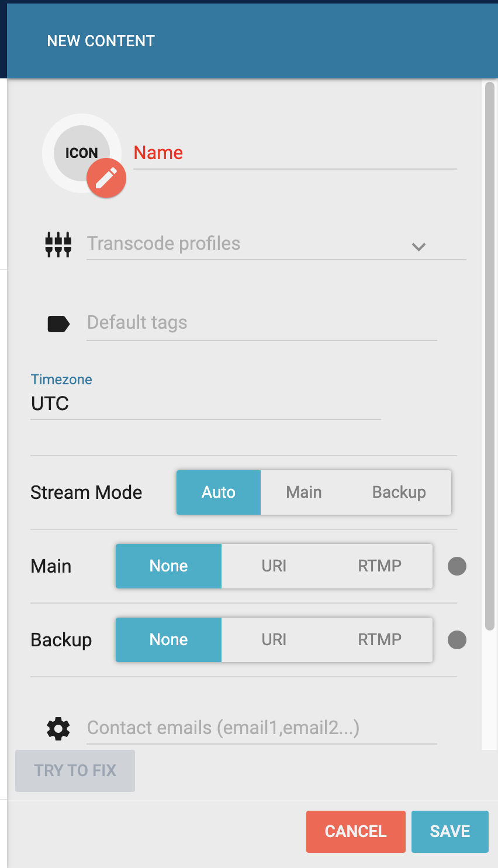Click the pencil edit icon on avatar

(x=106, y=178)
